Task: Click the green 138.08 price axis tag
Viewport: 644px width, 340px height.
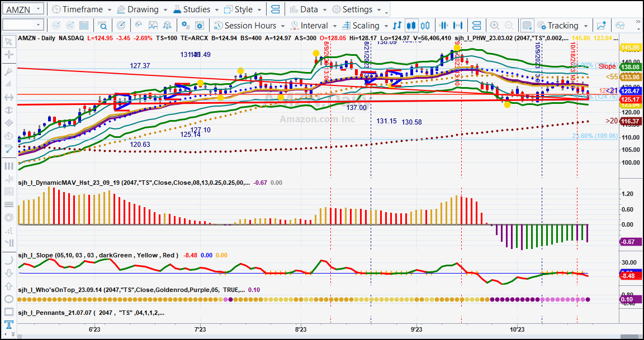Action: [x=631, y=66]
